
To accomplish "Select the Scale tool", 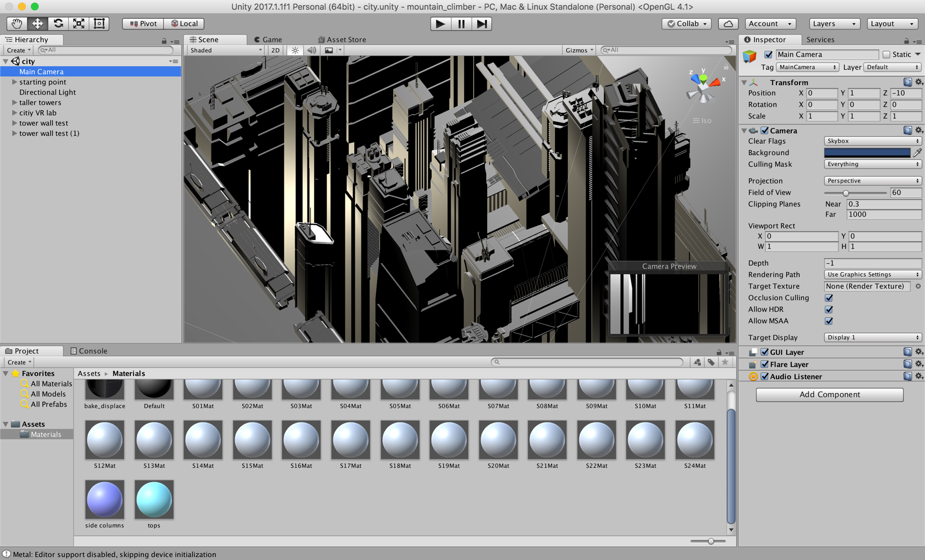I will 79,24.
